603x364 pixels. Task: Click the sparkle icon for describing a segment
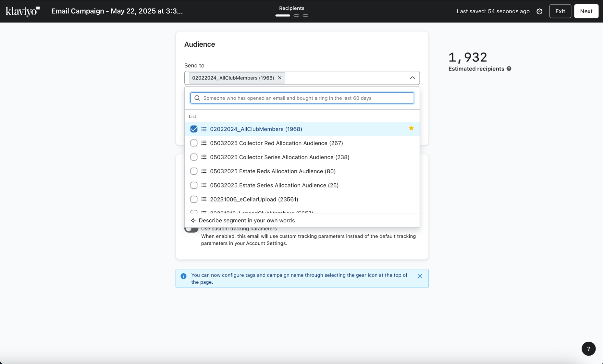click(193, 220)
